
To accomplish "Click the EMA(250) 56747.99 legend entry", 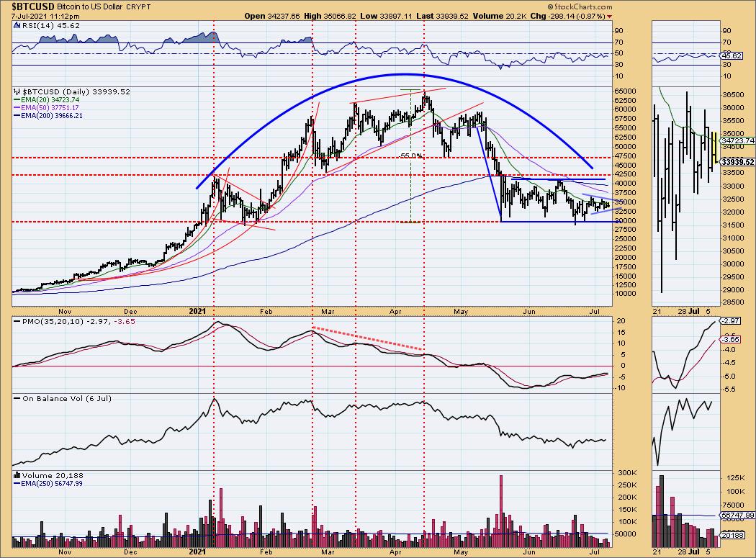I will point(48,483).
